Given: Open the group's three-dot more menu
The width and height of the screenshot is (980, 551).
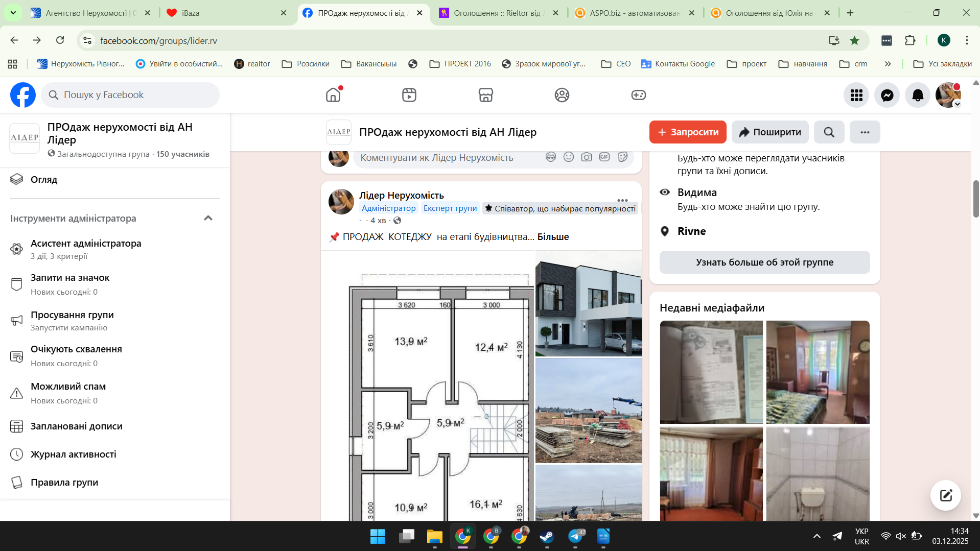Looking at the screenshot, I should [865, 132].
